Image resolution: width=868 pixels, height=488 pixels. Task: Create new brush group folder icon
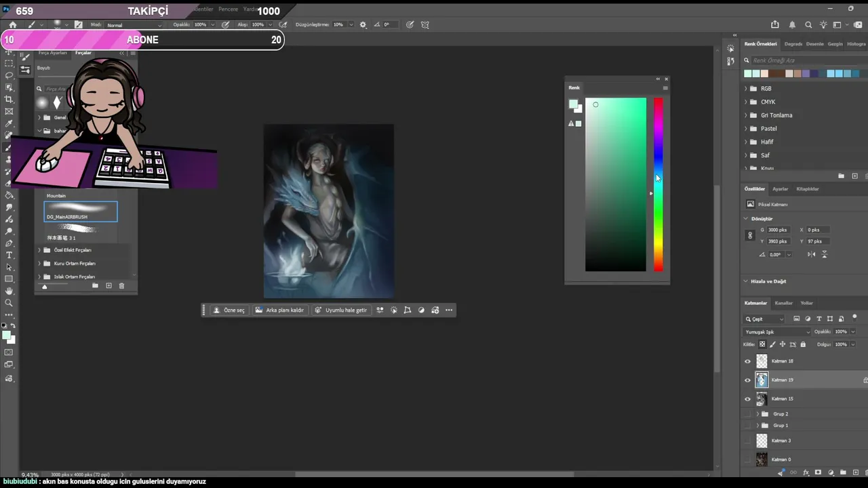(95, 286)
